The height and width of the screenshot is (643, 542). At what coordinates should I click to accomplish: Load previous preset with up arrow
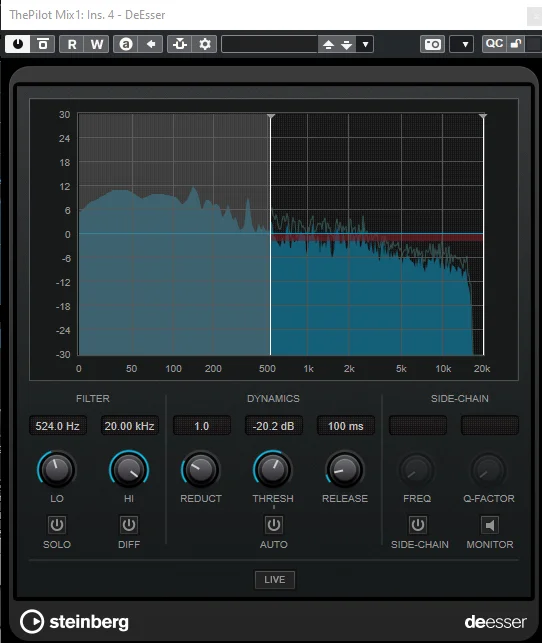[328, 44]
